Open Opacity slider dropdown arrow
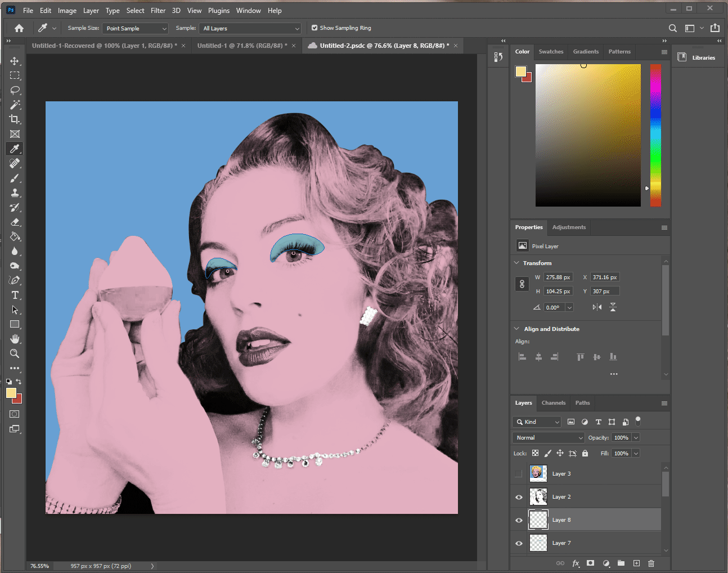This screenshot has height=573, width=728. coord(636,437)
